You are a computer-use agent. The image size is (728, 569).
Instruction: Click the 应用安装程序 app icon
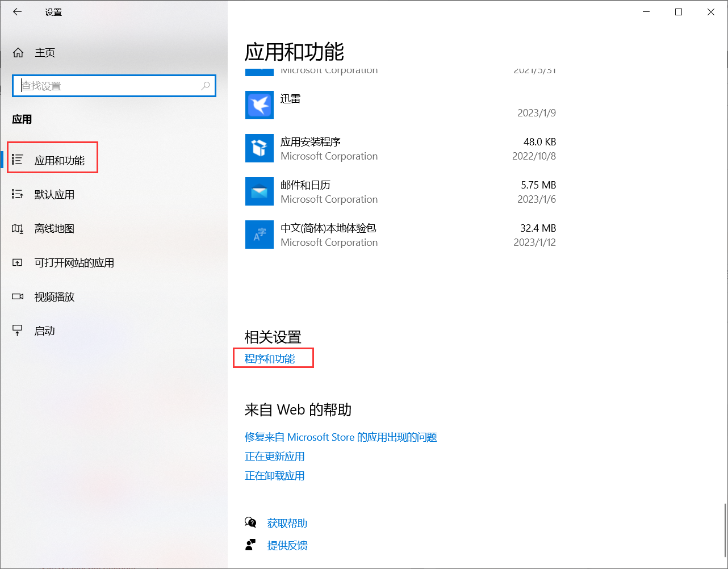(x=260, y=148)
